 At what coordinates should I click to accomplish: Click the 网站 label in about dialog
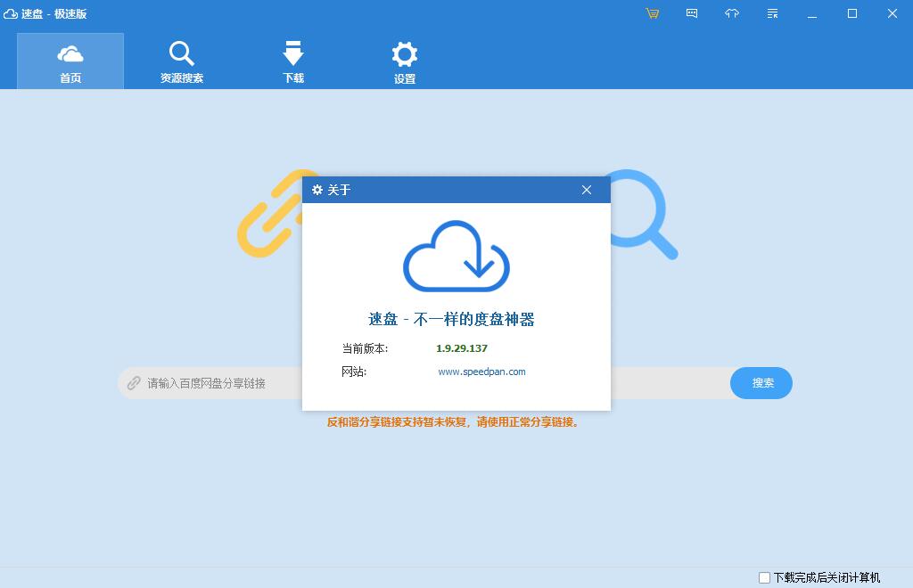pyautogui.click(x=354, y=372)
